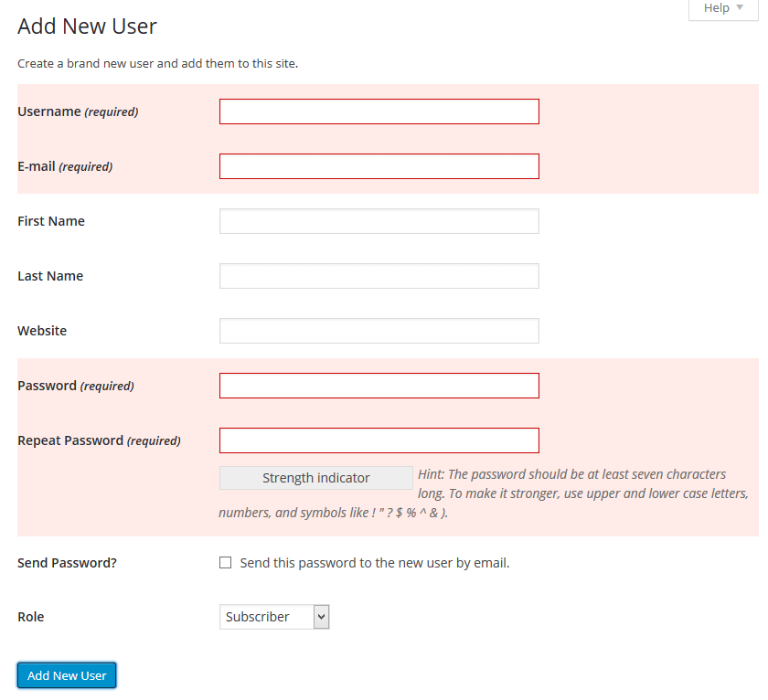This screenshot has height=700, width=768.
Task: Enable sending password by email checkbox
Action: 225,562
